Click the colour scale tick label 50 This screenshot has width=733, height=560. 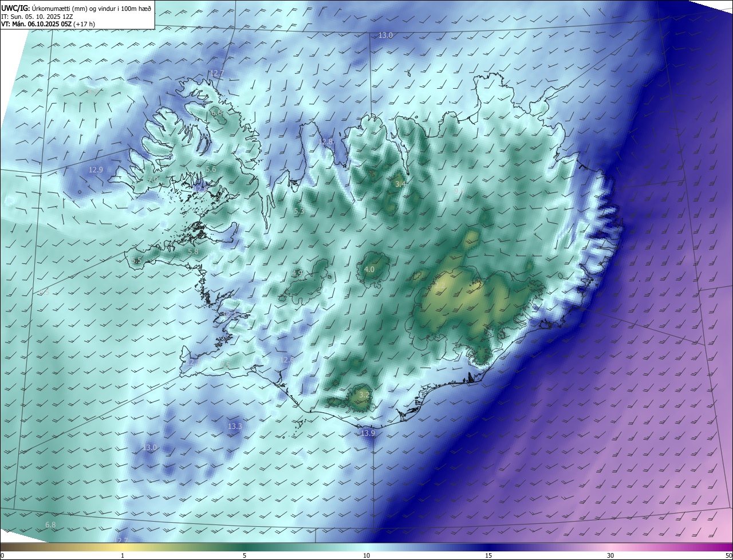728,555
